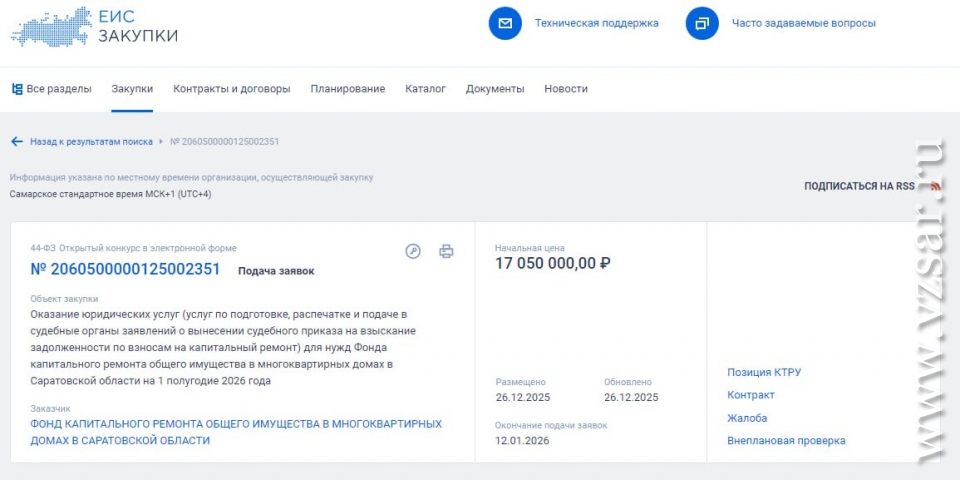The height and width of the screenshot is (480, 960).
Task: Return via Назад к результатам поиска
Action: (90, 142)
